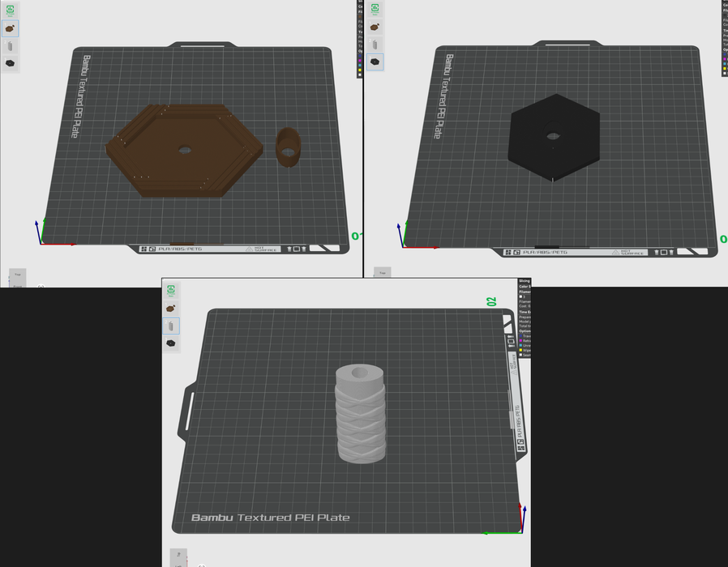
Task: Select the gray cylinder plate thumbnail in top-left view
Action: coord(10,46)
